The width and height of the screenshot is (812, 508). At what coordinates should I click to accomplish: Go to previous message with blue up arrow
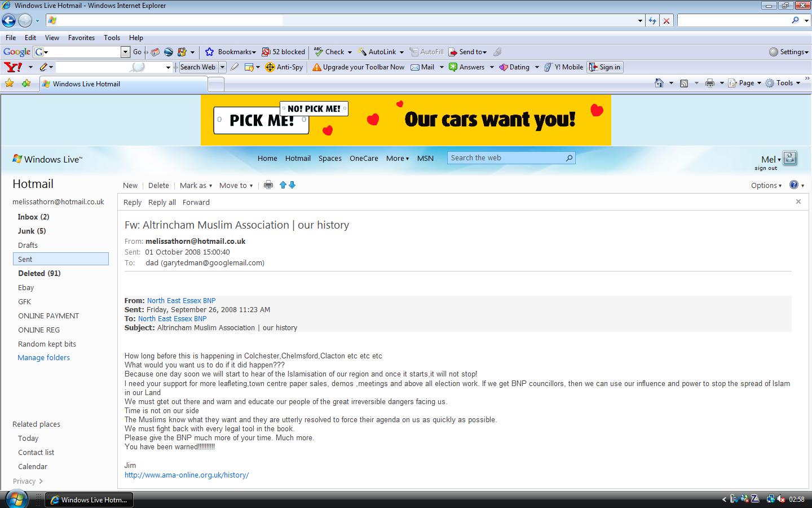(283, 185)
